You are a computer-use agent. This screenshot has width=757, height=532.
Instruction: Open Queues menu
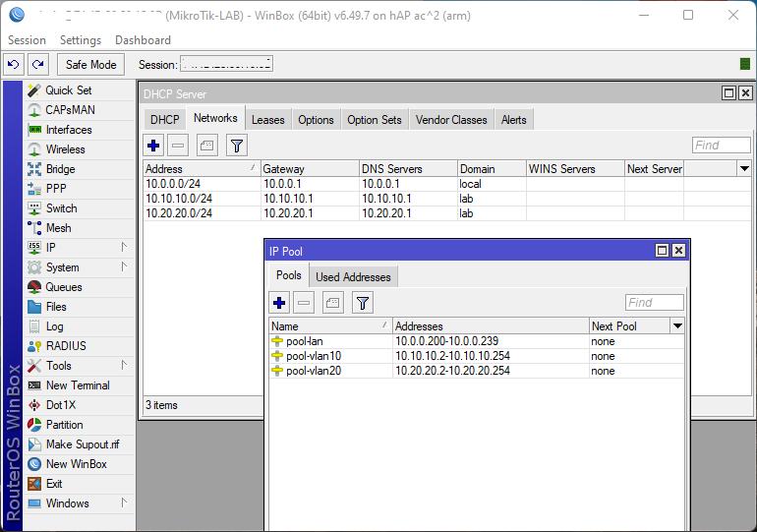click(64, 287)
